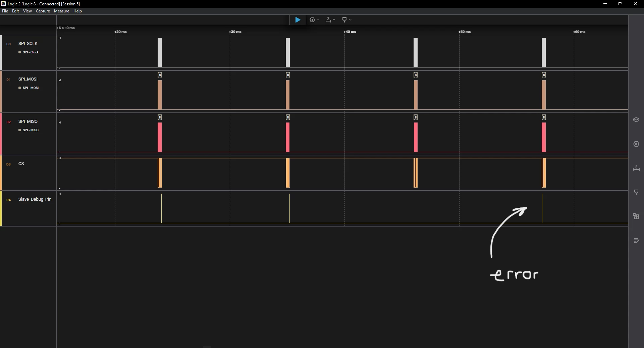Image resolution: width=644 pixels, height=348 pixels.
Task: Click the last Slave_Debug_Pin pulse near error
Action: [542, 208]
